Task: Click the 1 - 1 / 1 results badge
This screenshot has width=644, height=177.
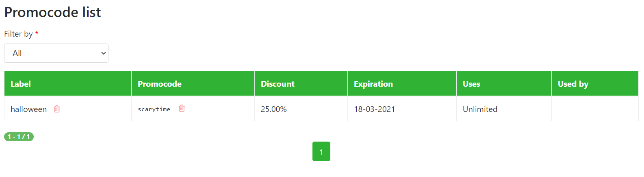Action: [19, 137]
